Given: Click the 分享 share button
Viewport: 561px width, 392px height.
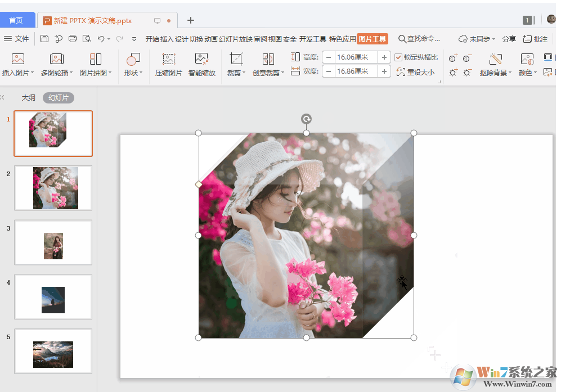Looking at the screenshot, I should (x=509, y=38).
